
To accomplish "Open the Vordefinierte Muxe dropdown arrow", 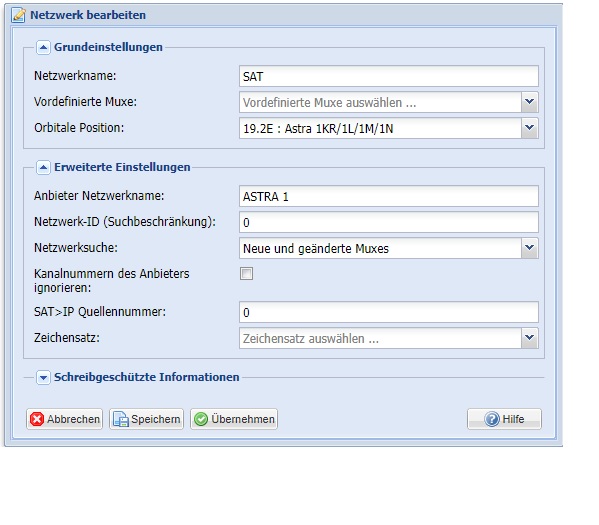I will pyautogui.click(x=529, y=102).
